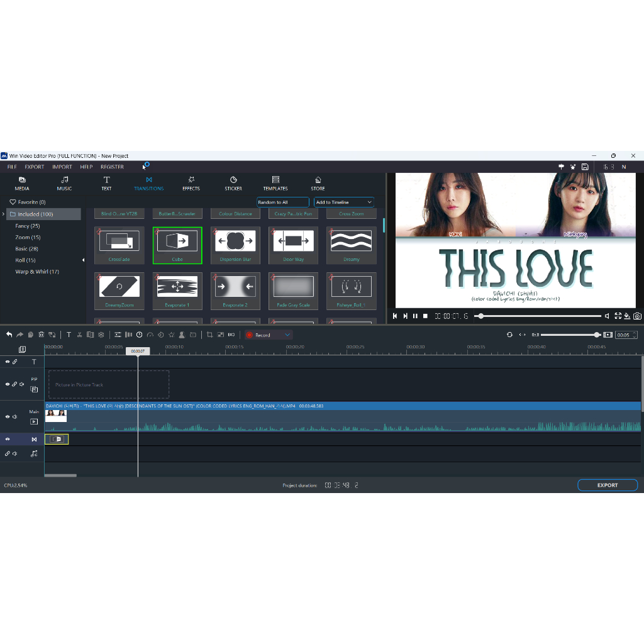Click the Undo arrow in timeline toolbar
The width and height of the screenshot is (644, 644).
pyautogui.click(x=9, y=335)
